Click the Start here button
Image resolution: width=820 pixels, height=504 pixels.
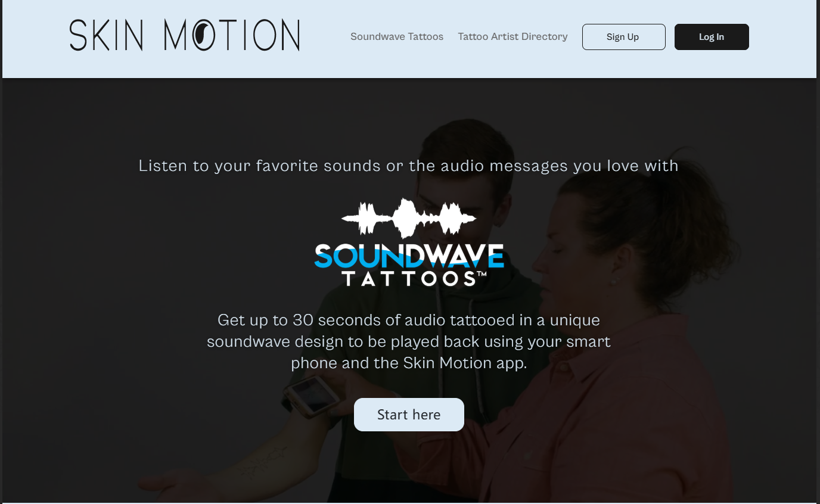[409, 415]
